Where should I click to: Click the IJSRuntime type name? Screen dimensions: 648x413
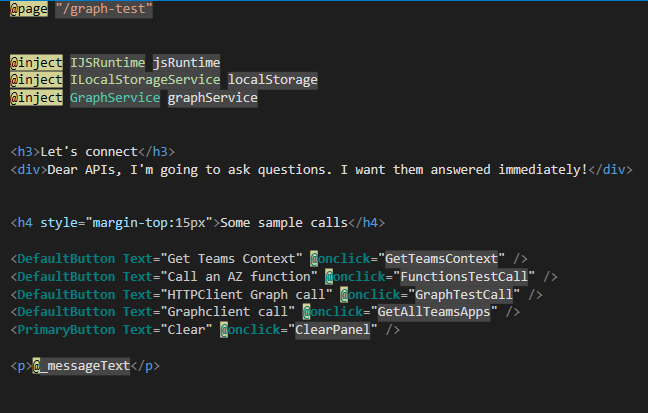[x=107, y=63]
